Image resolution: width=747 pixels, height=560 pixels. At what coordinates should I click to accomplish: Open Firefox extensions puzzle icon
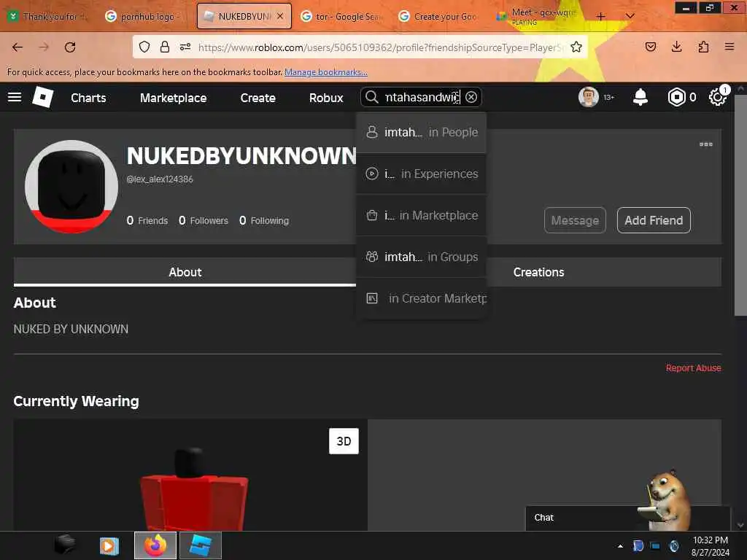click(x=703, y=47)
